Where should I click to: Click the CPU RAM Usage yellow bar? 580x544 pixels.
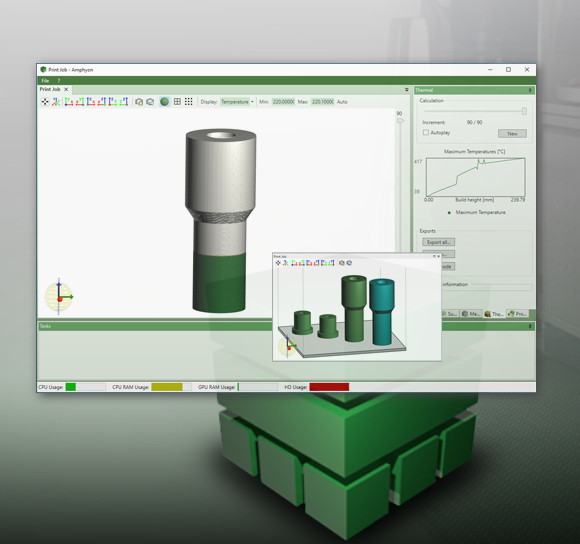pyautogui.click(x=167, y=387)
